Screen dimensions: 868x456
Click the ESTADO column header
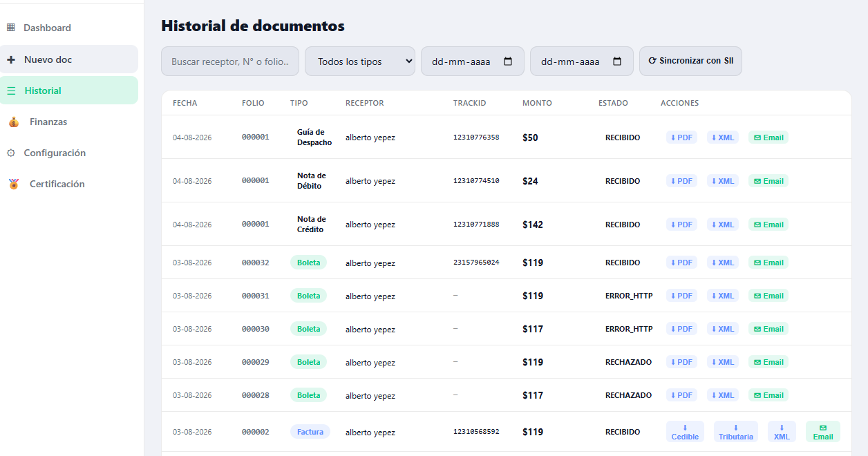(613, 103)
